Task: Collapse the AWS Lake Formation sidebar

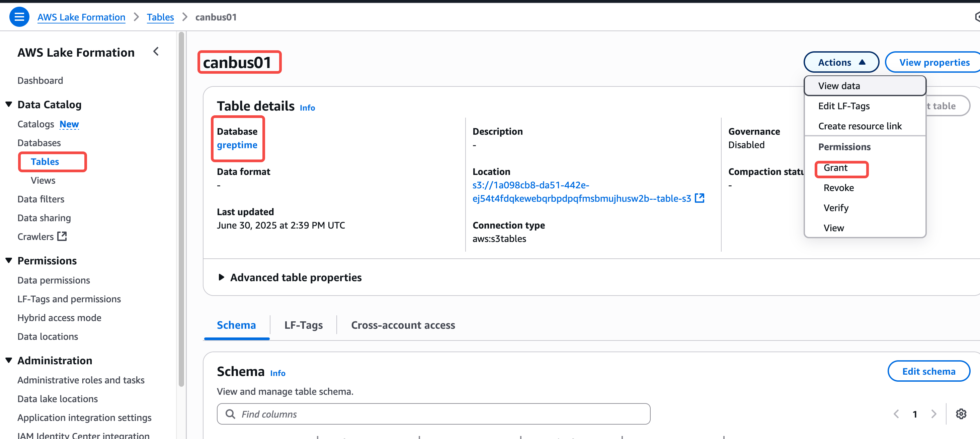Action: [x=156, y=51]
